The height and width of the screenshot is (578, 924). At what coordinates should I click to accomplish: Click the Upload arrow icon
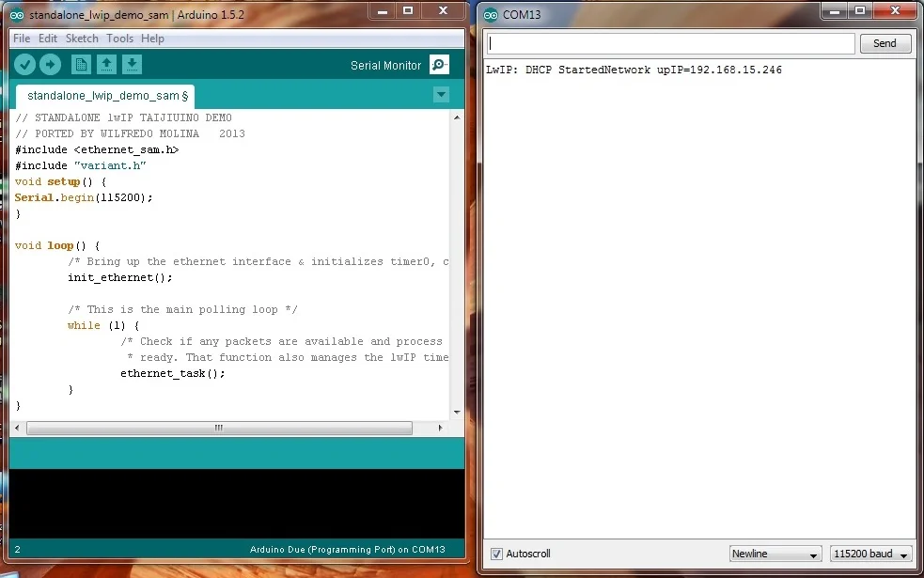coord(50,64)
